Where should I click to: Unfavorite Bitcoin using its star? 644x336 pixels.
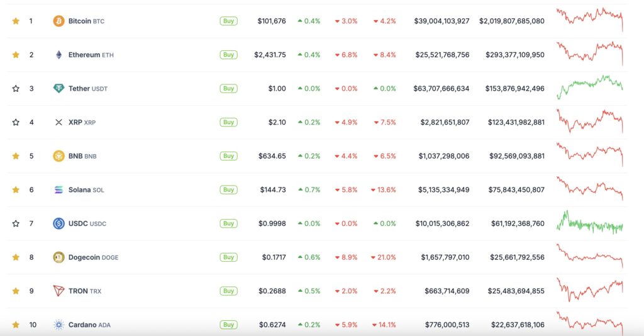click(x=16, y=21)
